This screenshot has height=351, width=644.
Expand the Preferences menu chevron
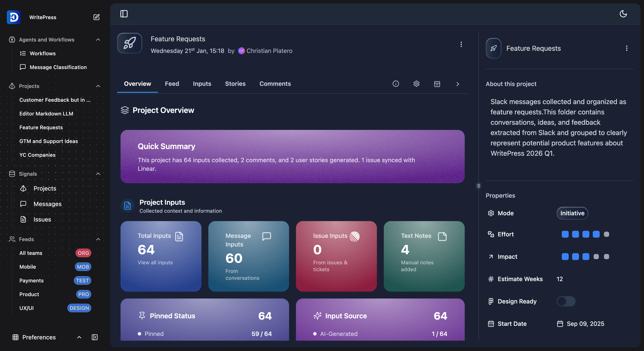79,337
